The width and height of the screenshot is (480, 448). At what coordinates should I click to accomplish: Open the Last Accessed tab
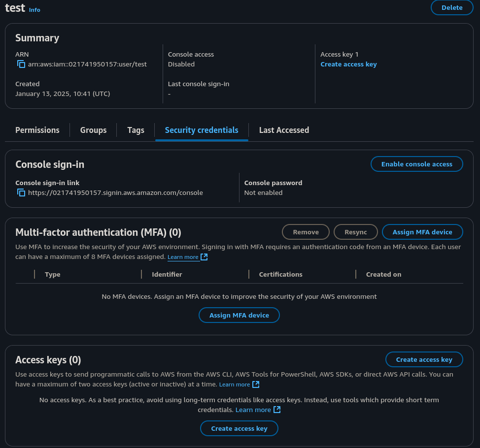coord(284,130)
